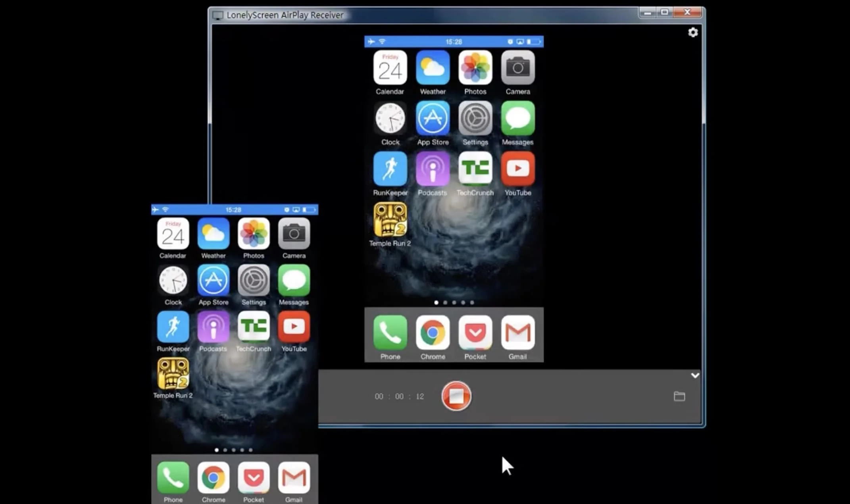
Task: Click airplane mode icon in LonelyScreen status bar
Action: [371, 41]
